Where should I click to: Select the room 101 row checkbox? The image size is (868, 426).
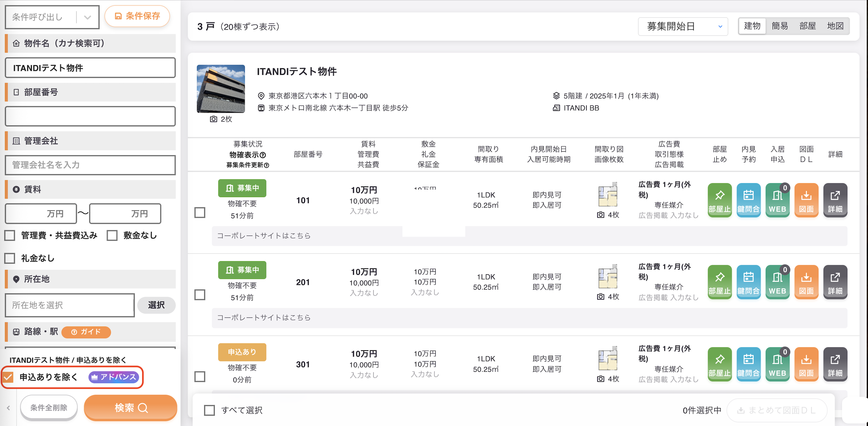coord(200,213)
